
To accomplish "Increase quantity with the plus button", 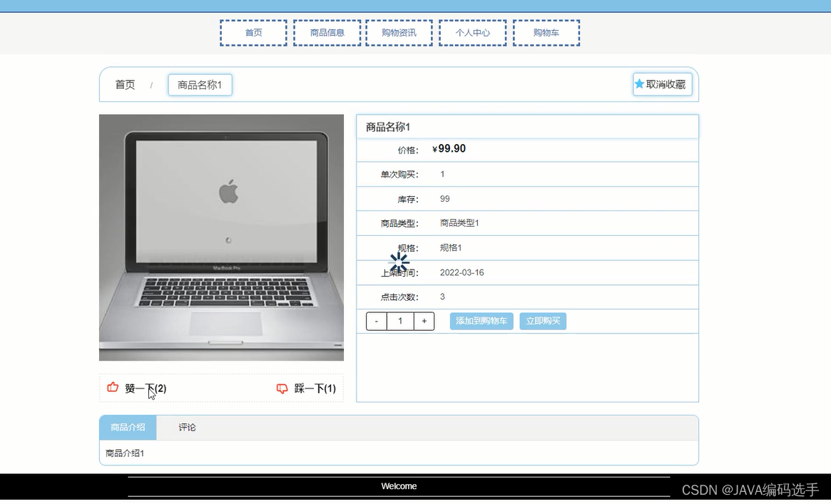I will coord(424,321).
